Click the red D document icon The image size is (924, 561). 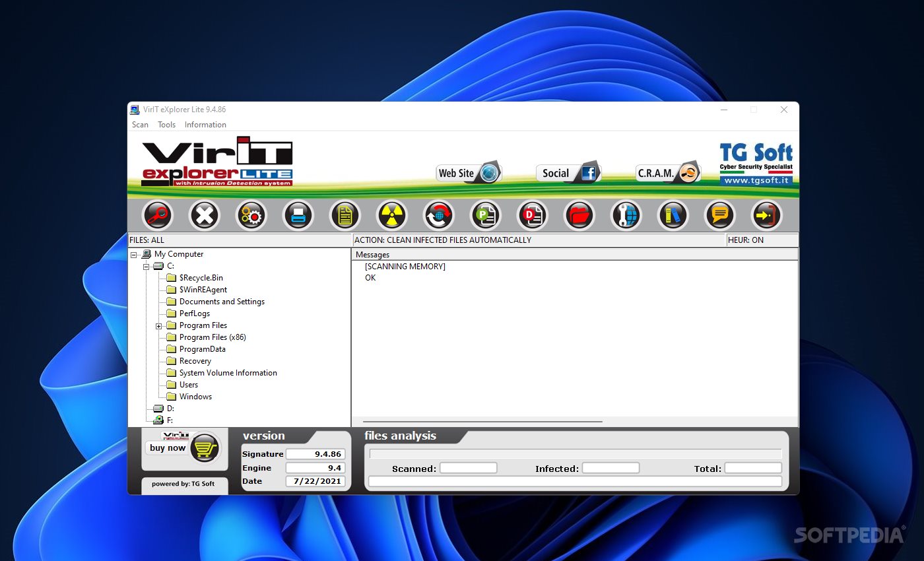click(533, 215)
